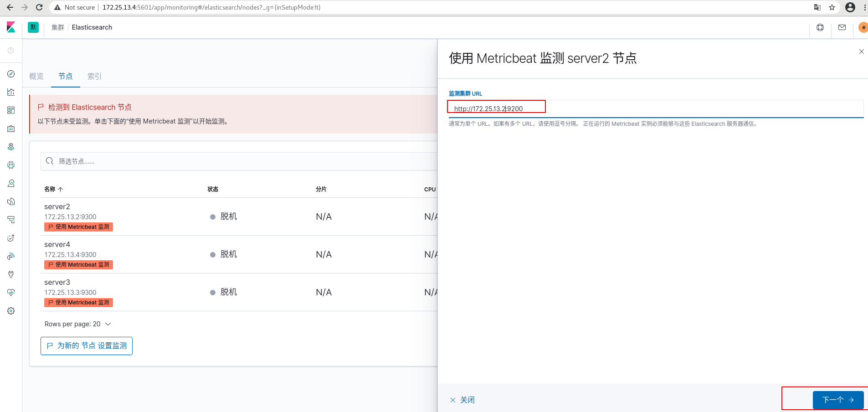Viewport: 868px width, 412px height.
Task: Open the browser translate icon
Action: pyautogui.click(x=817, y=7)
